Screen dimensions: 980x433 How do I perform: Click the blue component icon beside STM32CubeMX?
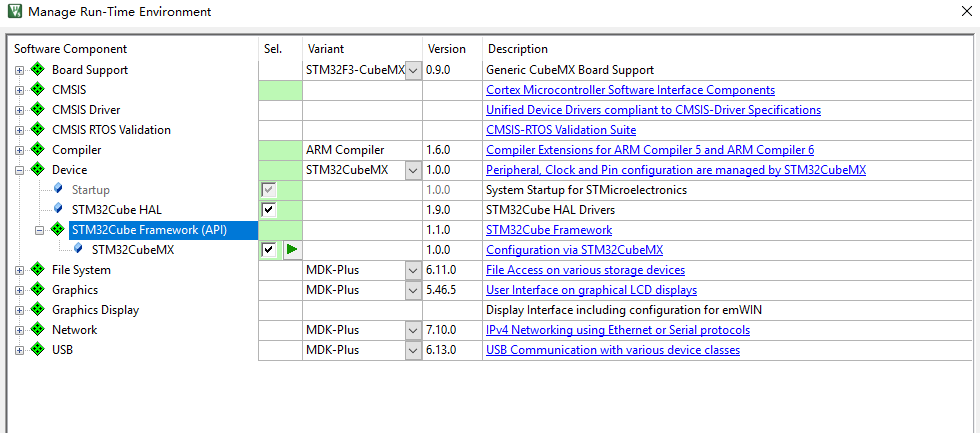tap(78, 249)
